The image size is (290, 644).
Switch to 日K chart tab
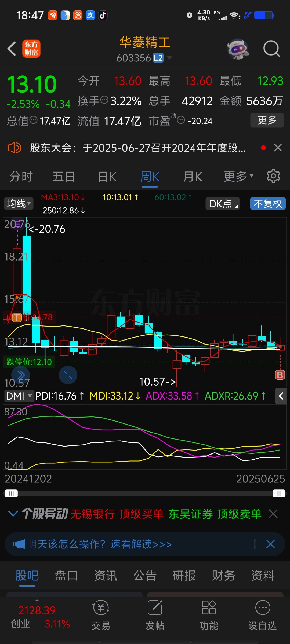[x=107, y=177]
